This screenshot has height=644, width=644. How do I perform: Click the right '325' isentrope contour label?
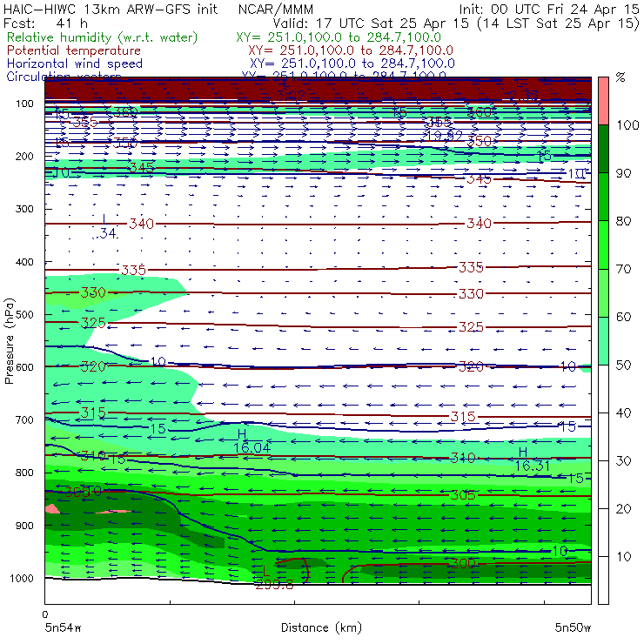[x=471, y=327]
